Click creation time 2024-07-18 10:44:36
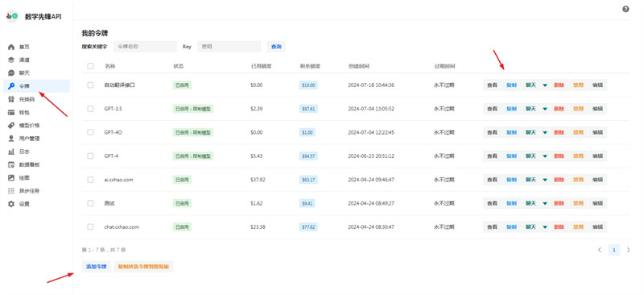Viewport: 644px width, 295px height. click(x=371, y=85)
